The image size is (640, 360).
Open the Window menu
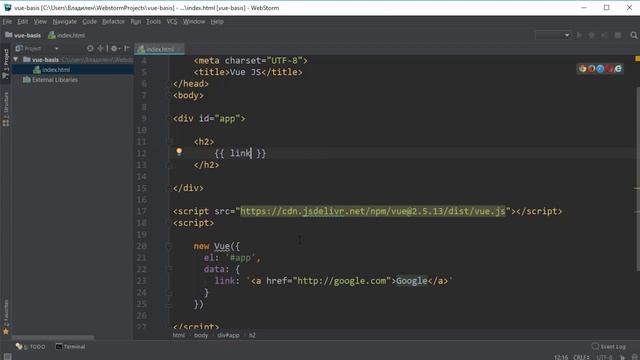(x=194, y=22)
